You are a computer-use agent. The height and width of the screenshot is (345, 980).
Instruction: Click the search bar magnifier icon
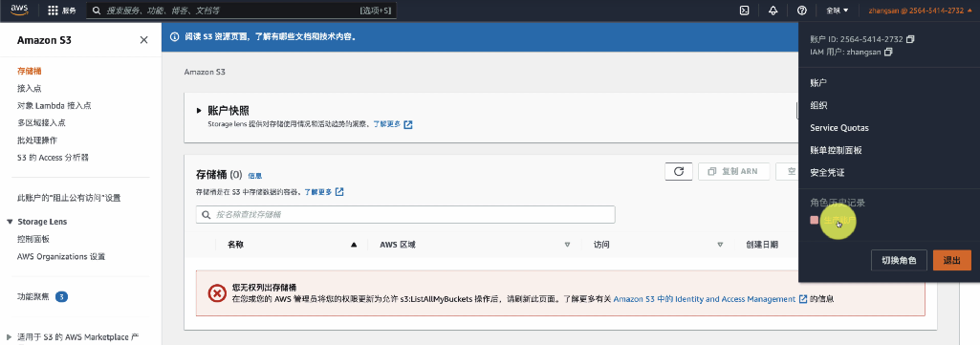pyautogui.click(x=97, y=11)
